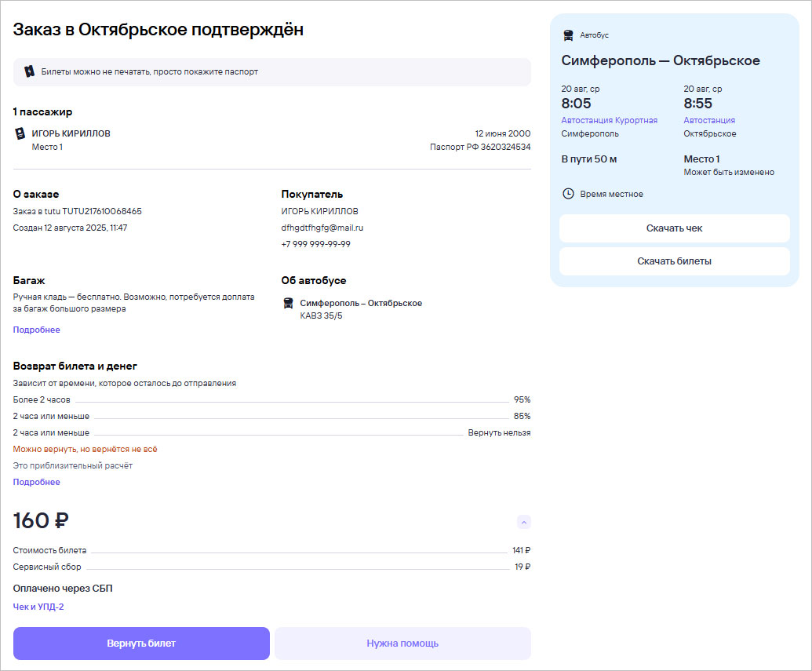Viewport: 812px width, 671px height.
Task: Click the Вернуть билет button
Action: 141,644
